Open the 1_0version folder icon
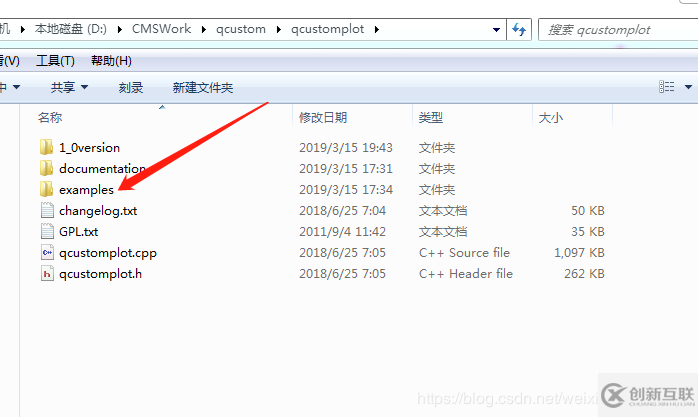This screenshot has width=698, height=417. pos(46,147)
